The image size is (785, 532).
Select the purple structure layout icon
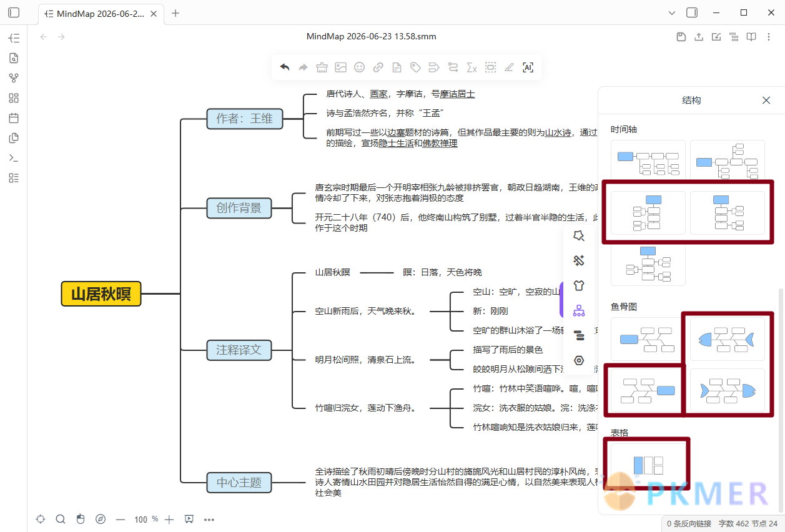coord(579,310)
